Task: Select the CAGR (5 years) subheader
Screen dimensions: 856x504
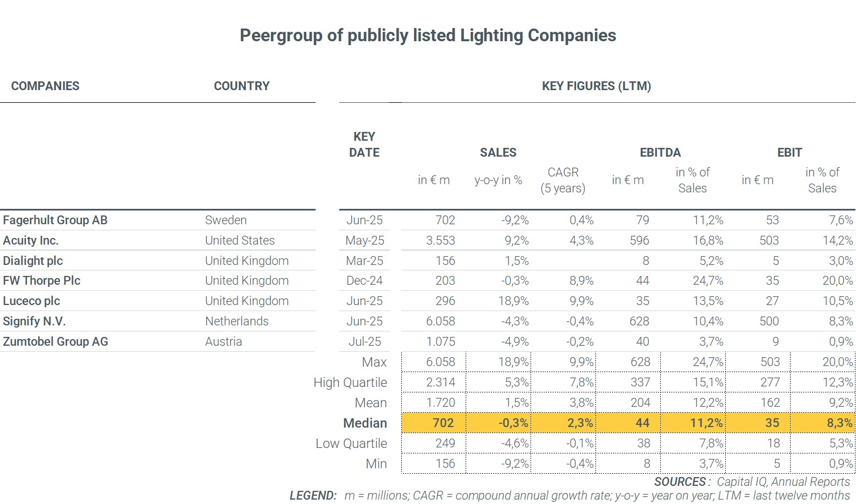Action: (562, 180)
